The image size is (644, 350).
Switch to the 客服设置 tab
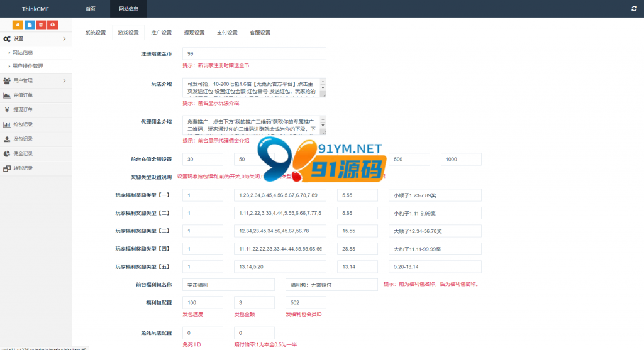point(260,33)
